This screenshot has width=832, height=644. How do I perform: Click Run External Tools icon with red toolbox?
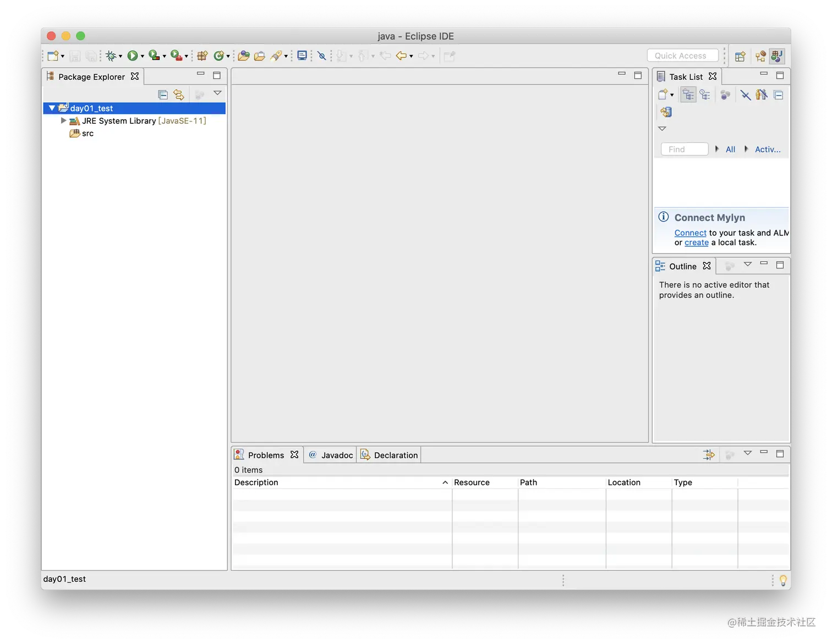tap(176, 56)
